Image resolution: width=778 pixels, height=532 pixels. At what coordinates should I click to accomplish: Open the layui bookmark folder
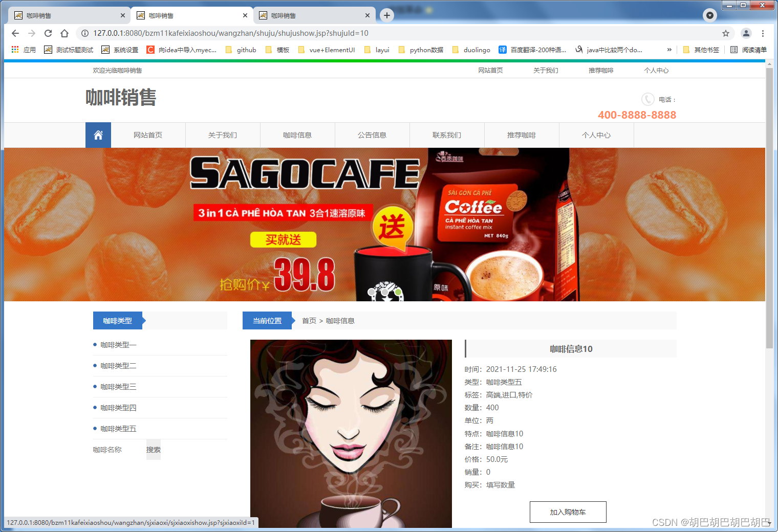pyautogui.click(x=377, y=50)
